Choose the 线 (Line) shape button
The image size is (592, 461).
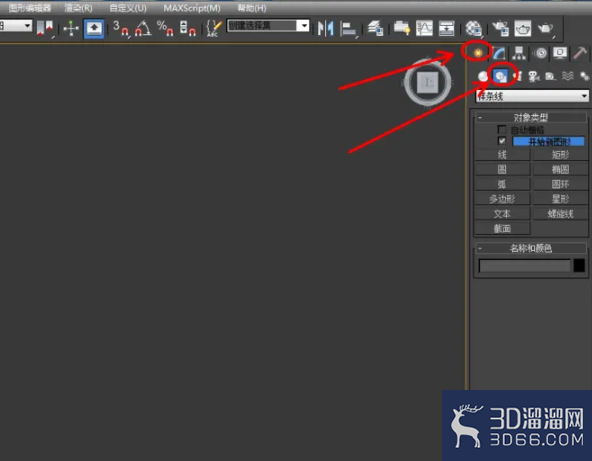pyautogui.click(x=502, y=154)
